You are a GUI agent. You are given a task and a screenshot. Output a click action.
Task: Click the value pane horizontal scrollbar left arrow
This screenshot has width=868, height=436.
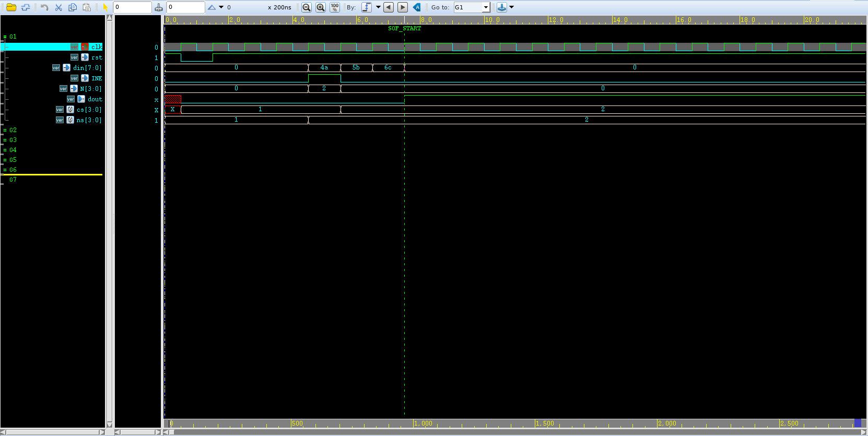(x=118, y=432)
